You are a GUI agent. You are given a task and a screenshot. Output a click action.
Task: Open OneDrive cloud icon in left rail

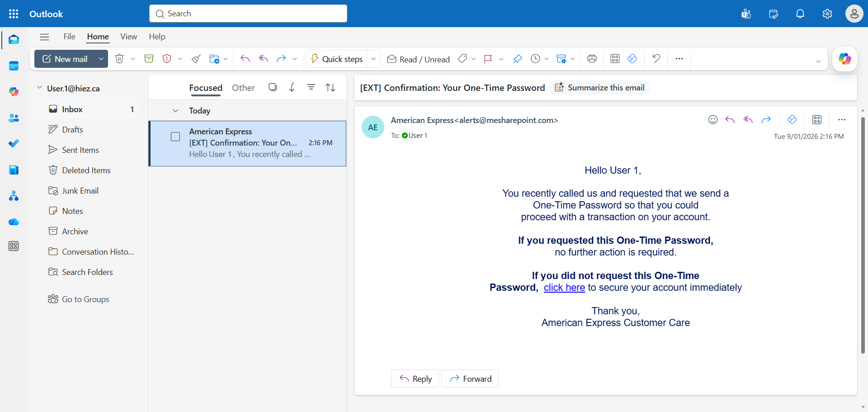tap(14, 222)
